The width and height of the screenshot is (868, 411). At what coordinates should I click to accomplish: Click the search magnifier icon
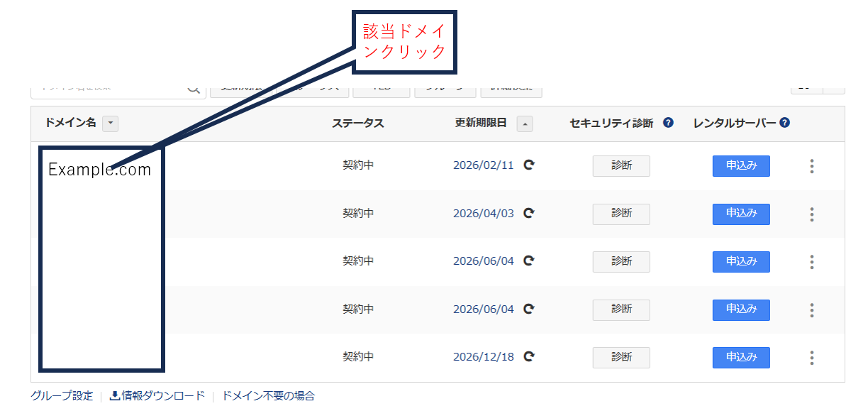pyautogui.click(x=194, y=89)
